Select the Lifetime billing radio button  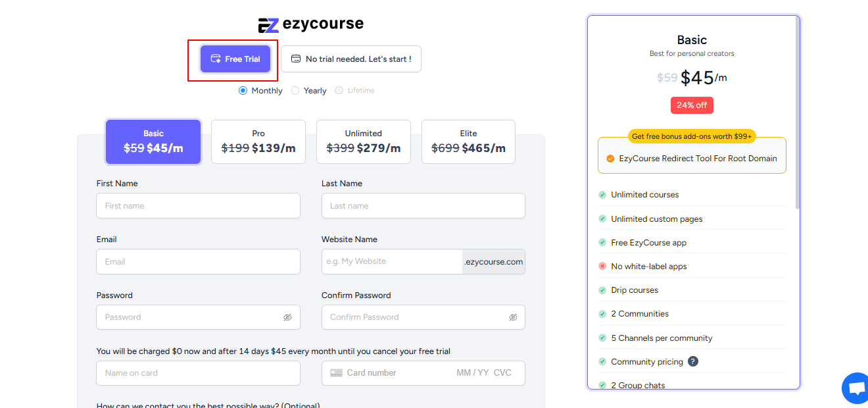pos(339,90)
